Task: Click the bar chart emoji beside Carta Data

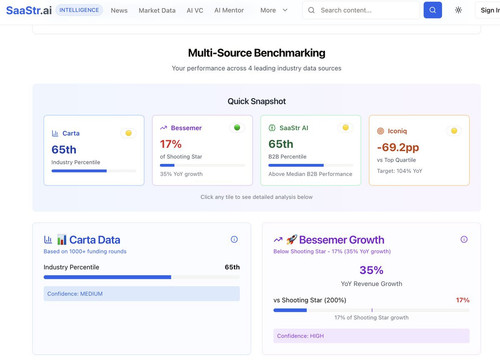Action: [62, 240]
